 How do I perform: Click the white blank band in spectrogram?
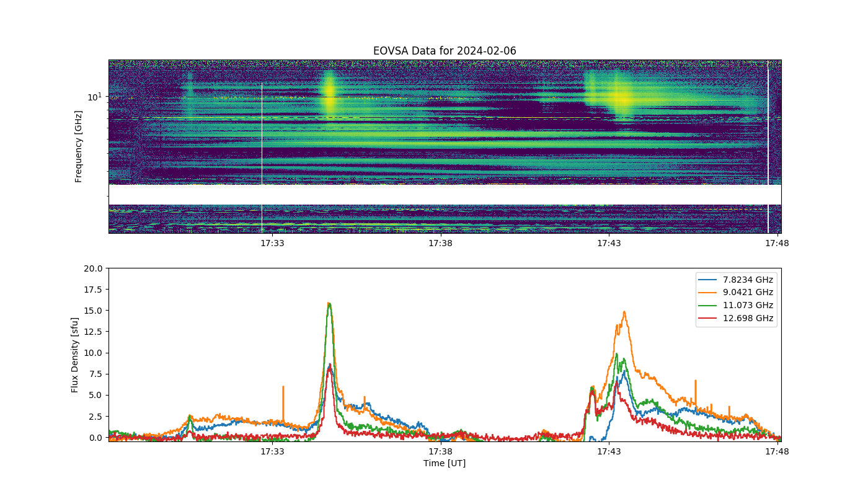pos(445,195)
